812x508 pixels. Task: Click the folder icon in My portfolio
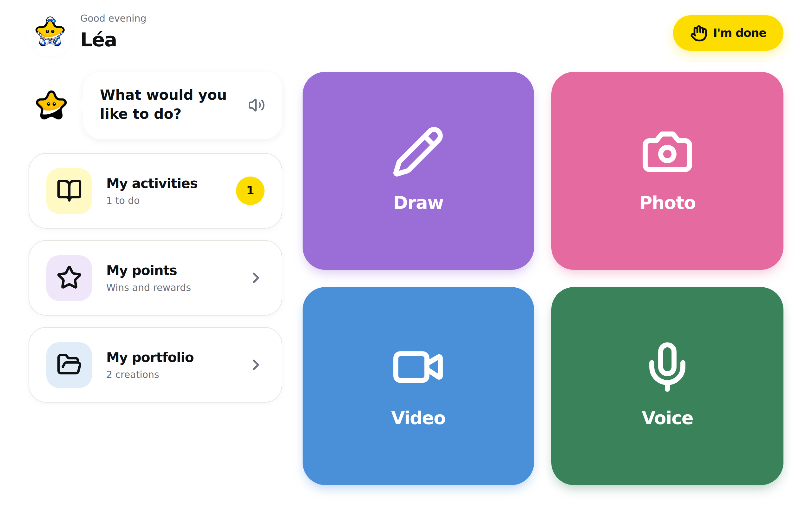[x=69, y=365]
